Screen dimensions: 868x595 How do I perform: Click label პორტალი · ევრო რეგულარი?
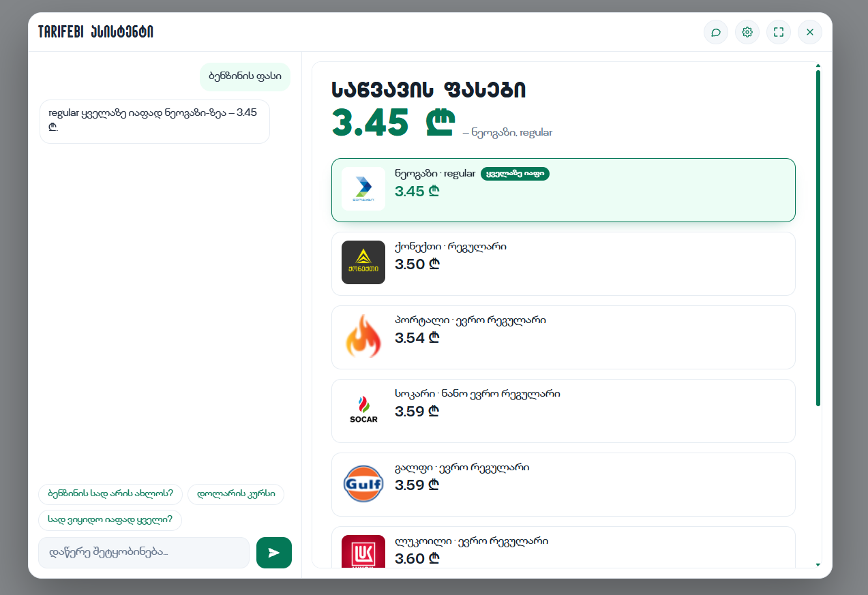tap(470, 320)
